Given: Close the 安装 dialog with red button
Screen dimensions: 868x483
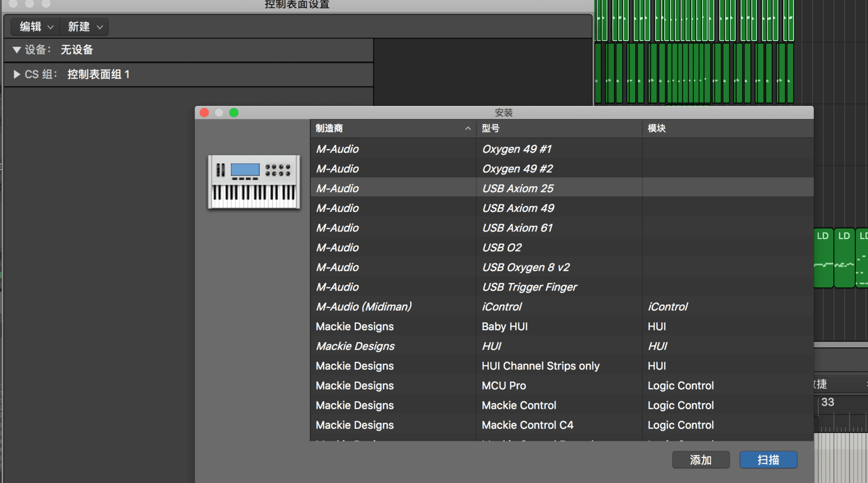Looking at the screenshot, I should point(205,113).
